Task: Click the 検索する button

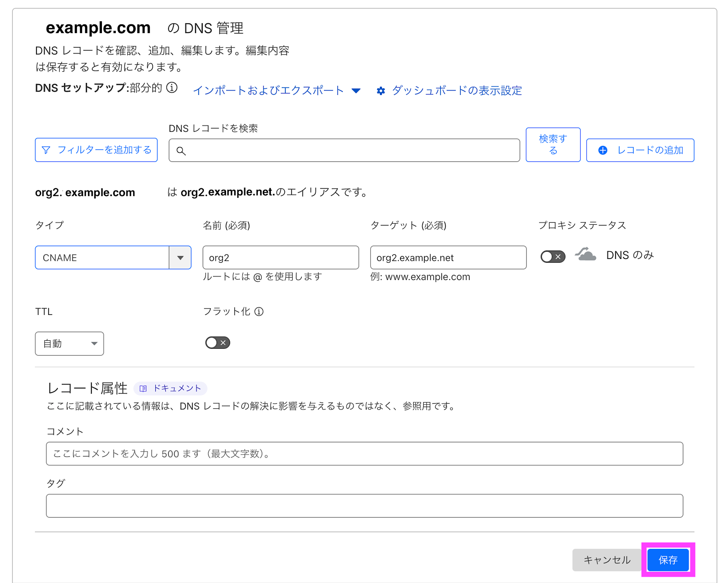Action: pyautogui.click(x=553, y=145)
